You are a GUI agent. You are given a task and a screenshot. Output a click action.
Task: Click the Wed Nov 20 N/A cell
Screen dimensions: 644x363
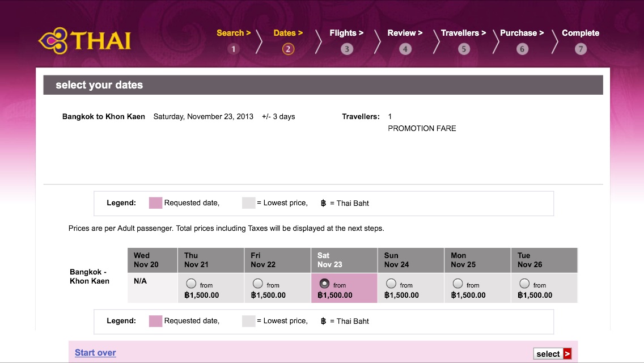(x=152, y=288)
